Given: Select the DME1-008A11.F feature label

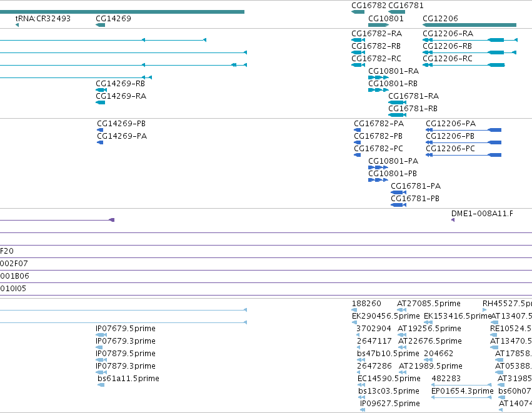Looking at the screenshot, I should (482, 214).
